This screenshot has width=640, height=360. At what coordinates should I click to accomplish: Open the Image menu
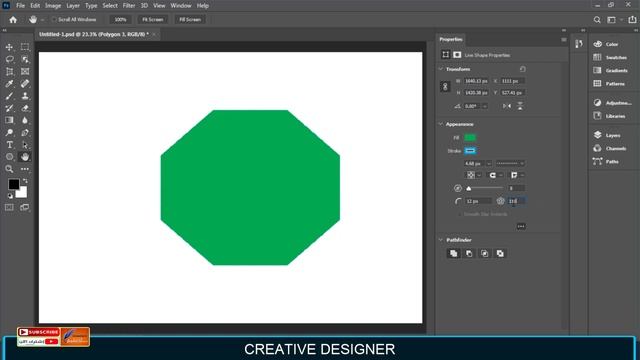53,6
